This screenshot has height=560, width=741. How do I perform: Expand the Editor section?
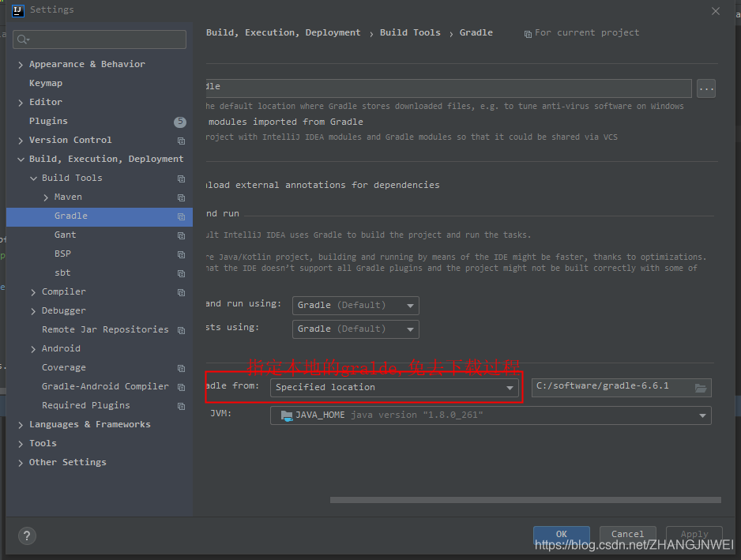coord(21,103)
